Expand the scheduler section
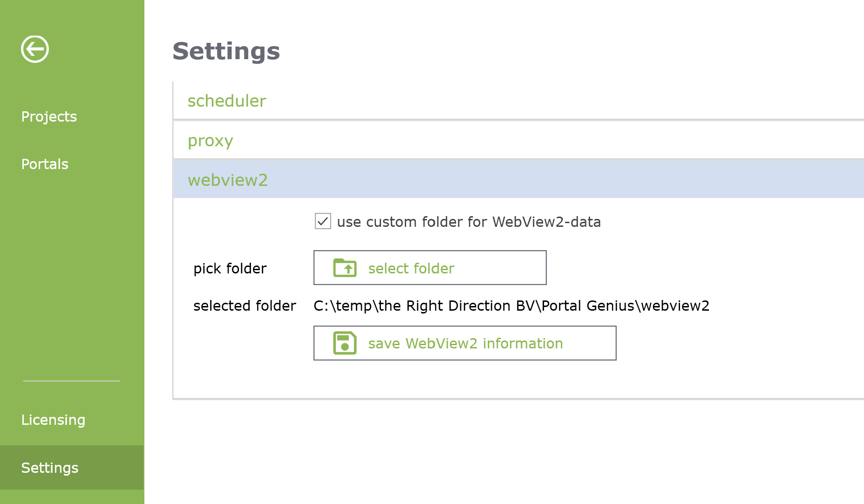 coord(518,101)
